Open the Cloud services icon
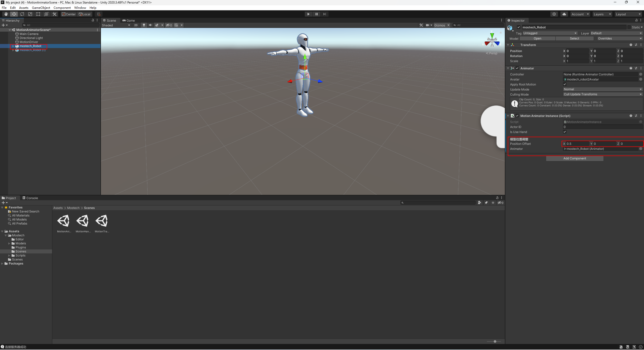Image resolution: width=644 pixels, height=350 pixels. click(x=564, y=14)
